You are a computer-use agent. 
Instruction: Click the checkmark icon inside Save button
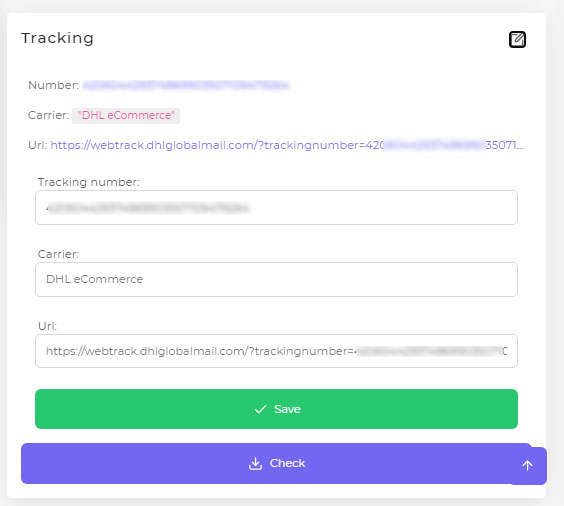pyautogui.click(x=260, y=409)
